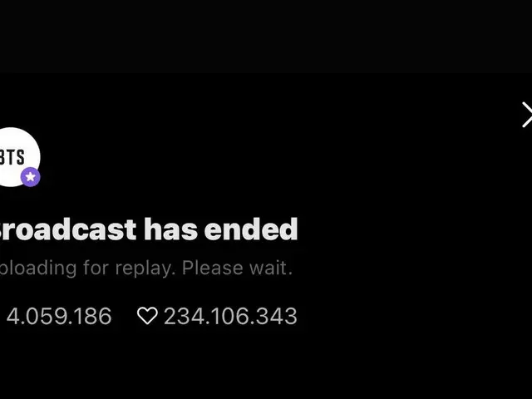Click the "059" in the viewer number
The image size is (532, 399).
click(57, 316)
